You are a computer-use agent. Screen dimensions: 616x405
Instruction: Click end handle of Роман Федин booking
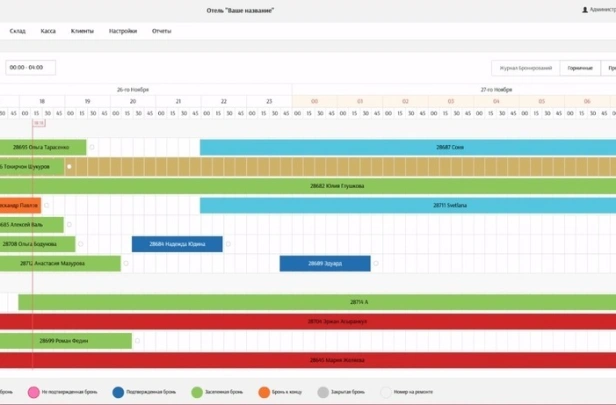pyautogui.click(x=138, y=341)
